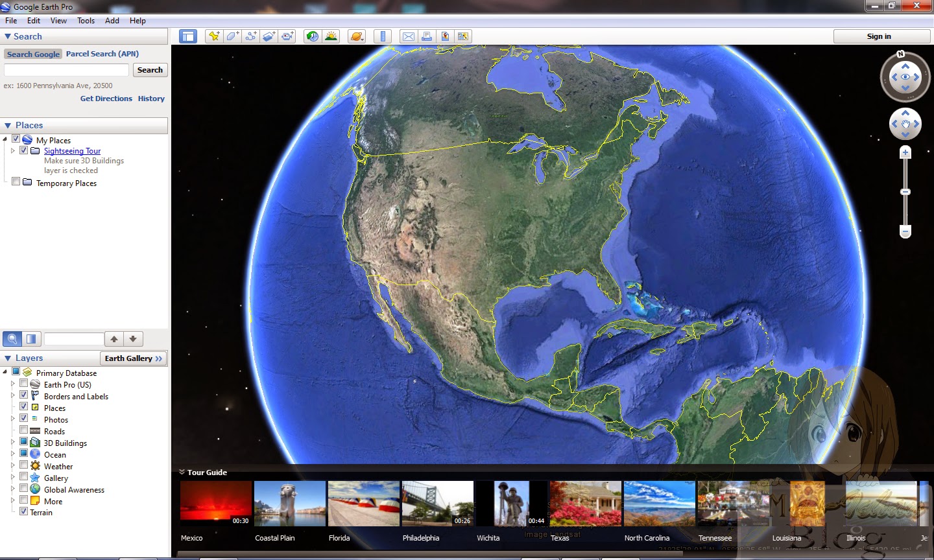Collapse the Layers panel triangle
934x560 pixels.
(8, 358)
